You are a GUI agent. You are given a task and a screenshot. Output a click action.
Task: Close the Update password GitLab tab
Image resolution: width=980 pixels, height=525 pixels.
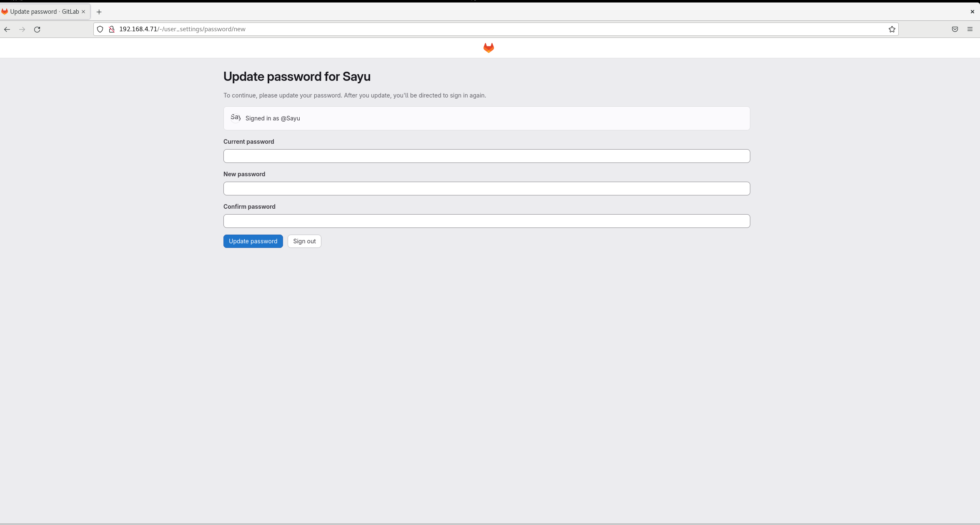(x=83, y=12)
